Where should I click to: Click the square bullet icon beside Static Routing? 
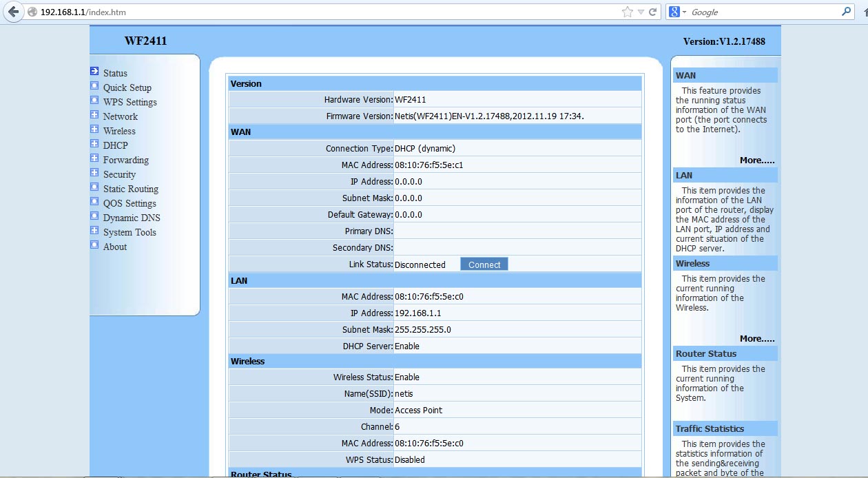click(94, 187)
